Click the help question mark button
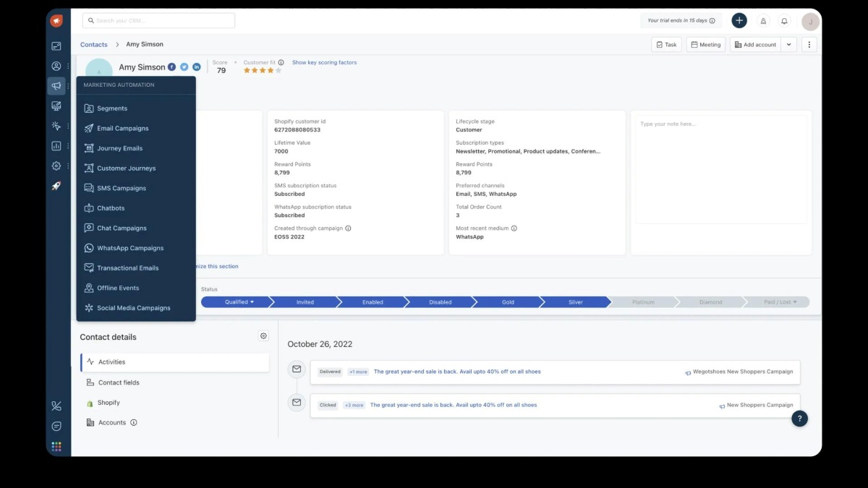Image resolution: width=868 pixels, height=488 pixels. click(799, 418)
